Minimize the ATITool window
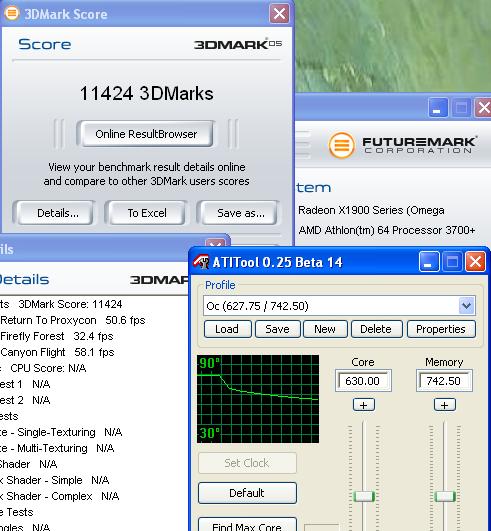 [429, 261]
